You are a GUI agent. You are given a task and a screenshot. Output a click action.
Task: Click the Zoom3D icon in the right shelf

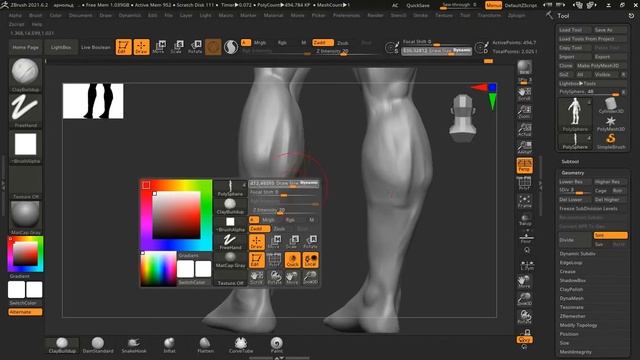[524, 299]
